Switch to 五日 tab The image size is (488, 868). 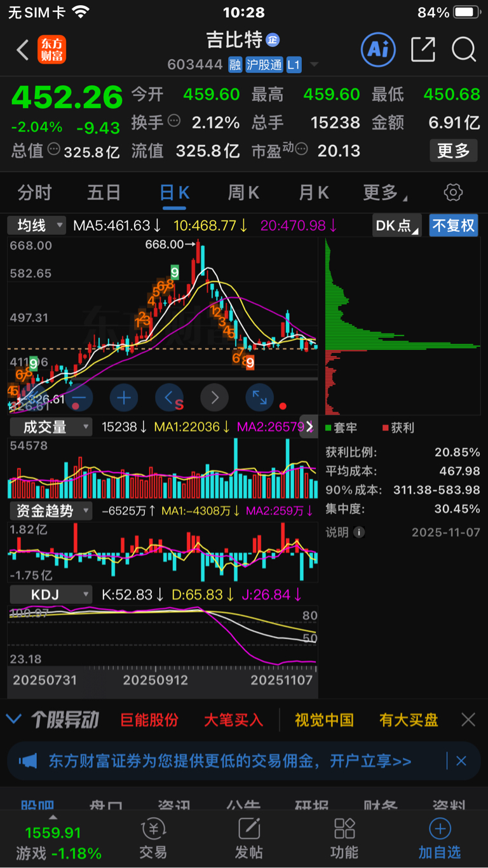click(104, 193)
